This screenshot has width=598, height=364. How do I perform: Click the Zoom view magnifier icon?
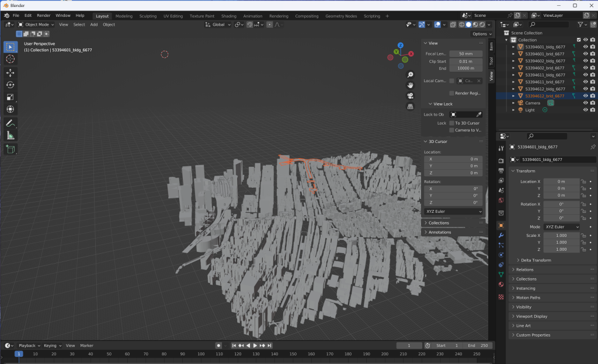tap(411, 75)
